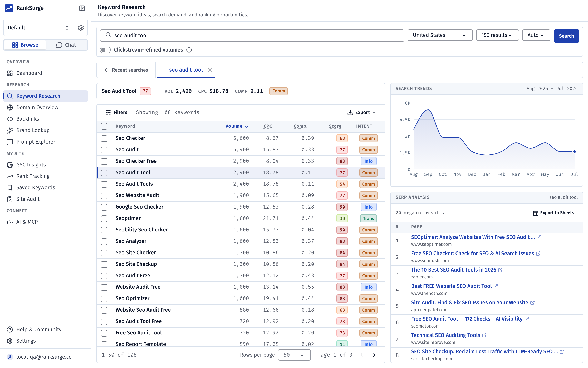Click the Jul data point on trends chart
The width and height of the screenshot is (588, 368).
[x=574, y=152]
